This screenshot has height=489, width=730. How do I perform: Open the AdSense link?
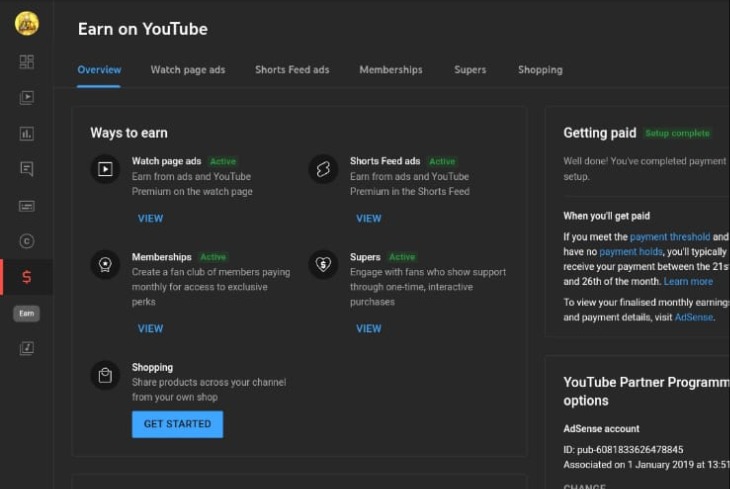pyautogui.click(x=694, y=317)
